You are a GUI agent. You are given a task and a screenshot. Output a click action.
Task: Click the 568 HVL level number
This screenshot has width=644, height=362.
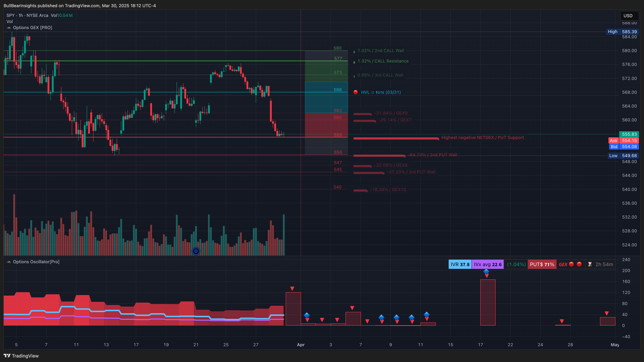tap(338, 90)
